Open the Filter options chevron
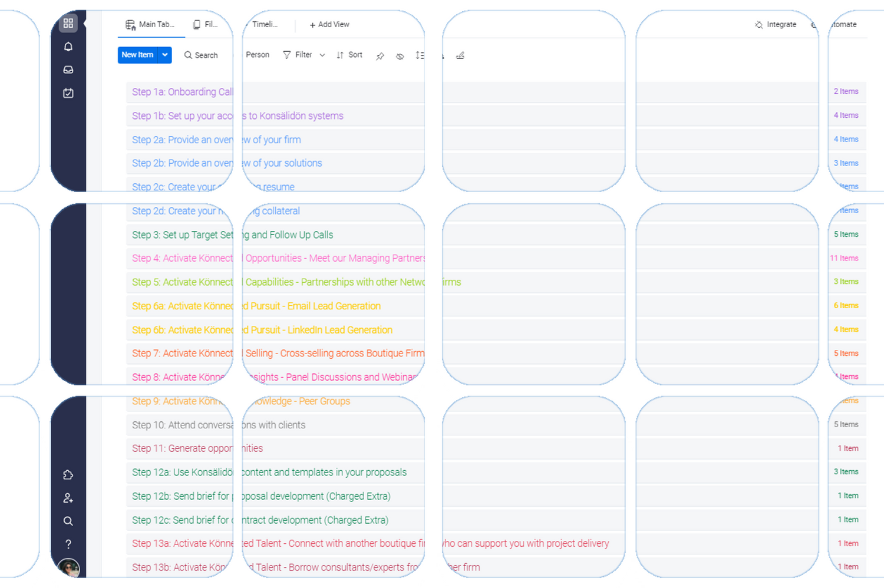 [x=322, y=55]
